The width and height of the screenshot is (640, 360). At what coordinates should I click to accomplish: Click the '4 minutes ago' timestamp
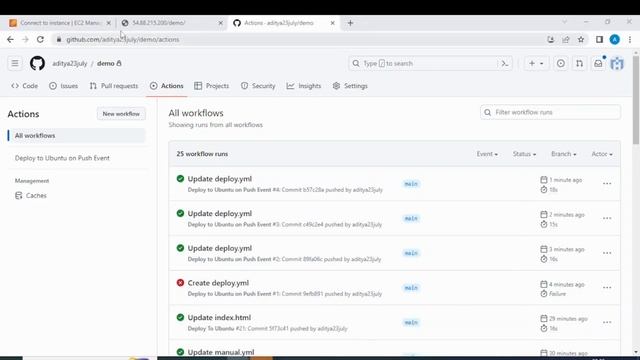(567, 284)
